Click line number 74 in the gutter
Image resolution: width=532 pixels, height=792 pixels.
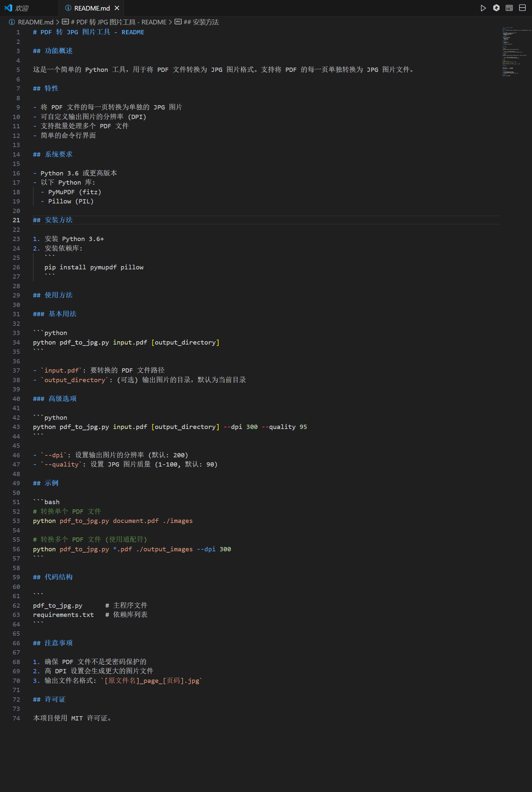(x=16, y=718)
